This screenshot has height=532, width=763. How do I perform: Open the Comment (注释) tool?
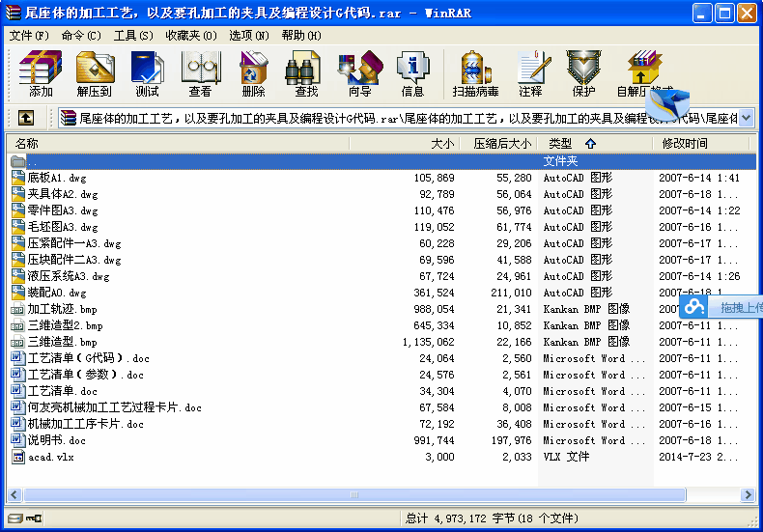coord(531,74)
